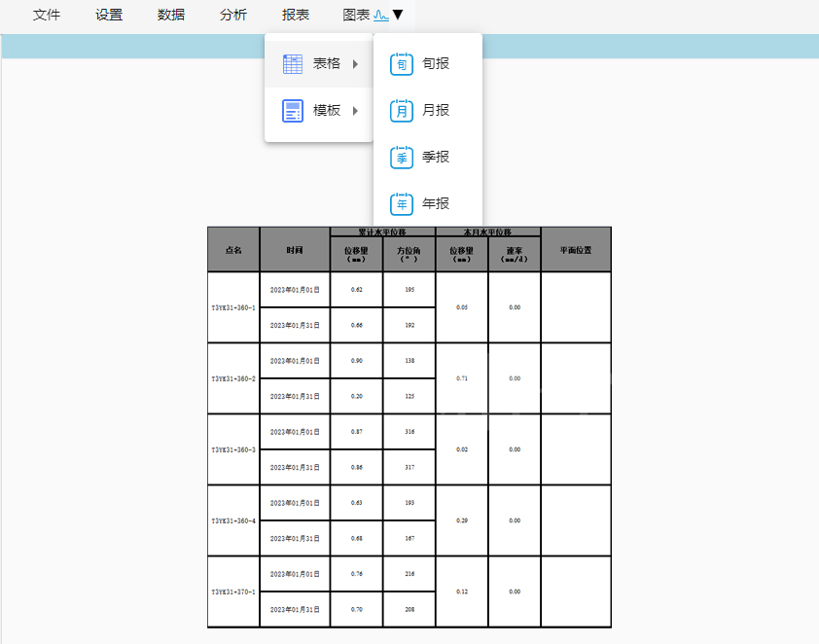Choose 年报 report option
Screen dimensions: 819x644
[x=428, y=203]
